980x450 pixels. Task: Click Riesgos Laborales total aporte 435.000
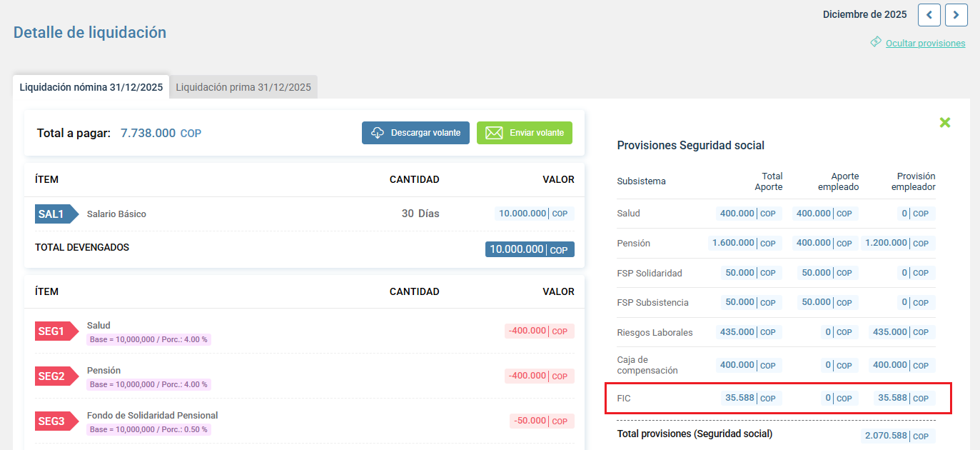pos(749,332)
